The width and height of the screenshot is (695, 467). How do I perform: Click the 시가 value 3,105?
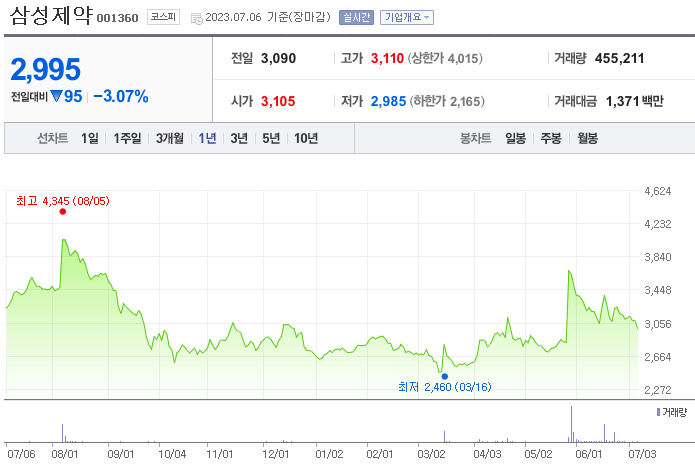278,101
